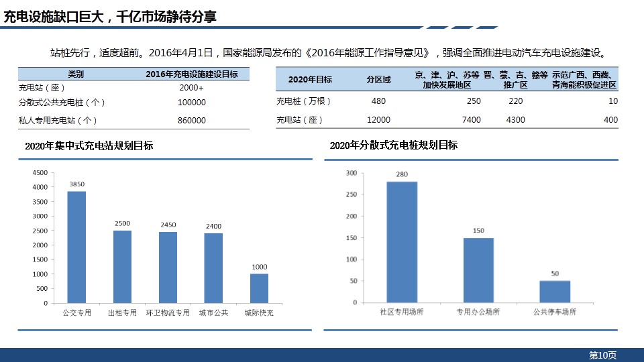This screenshot has height=362, width=644.
Task: Click axis category label 城际快充
Action: (259, 313)
